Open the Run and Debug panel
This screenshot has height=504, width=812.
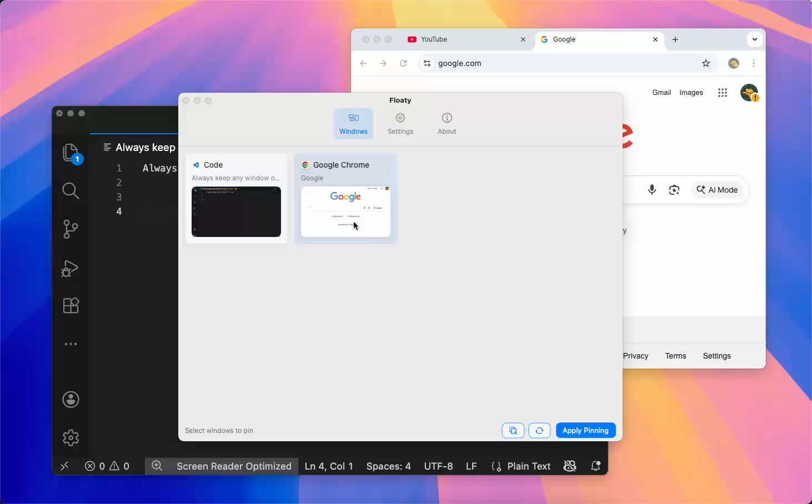71,269
